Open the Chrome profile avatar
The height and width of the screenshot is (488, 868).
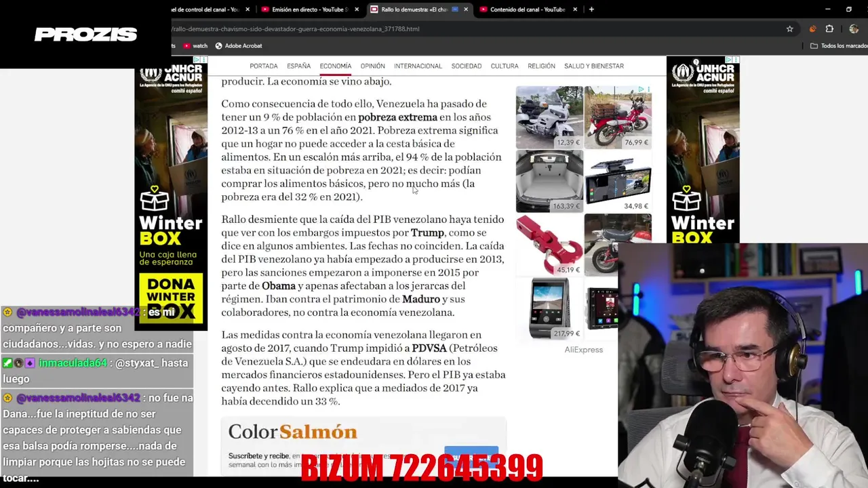click(854, 29)
